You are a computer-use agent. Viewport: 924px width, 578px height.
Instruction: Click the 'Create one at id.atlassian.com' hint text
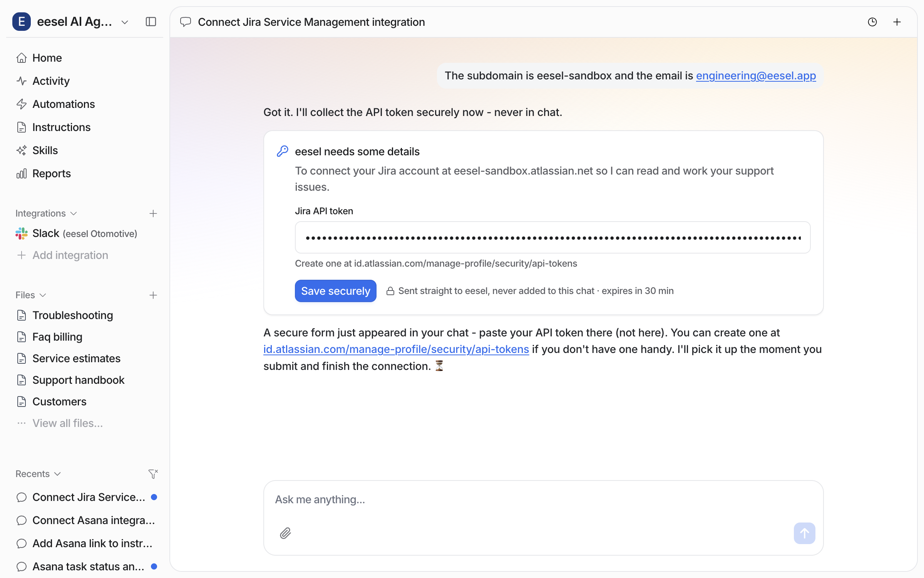[x=436, y=264]
